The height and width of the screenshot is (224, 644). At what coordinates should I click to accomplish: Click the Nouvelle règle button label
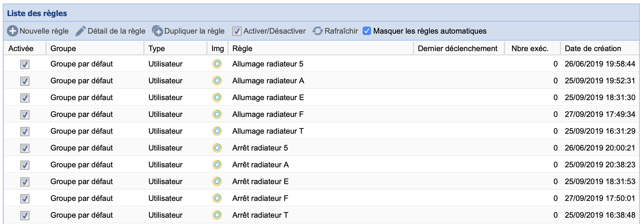(44, 31)
